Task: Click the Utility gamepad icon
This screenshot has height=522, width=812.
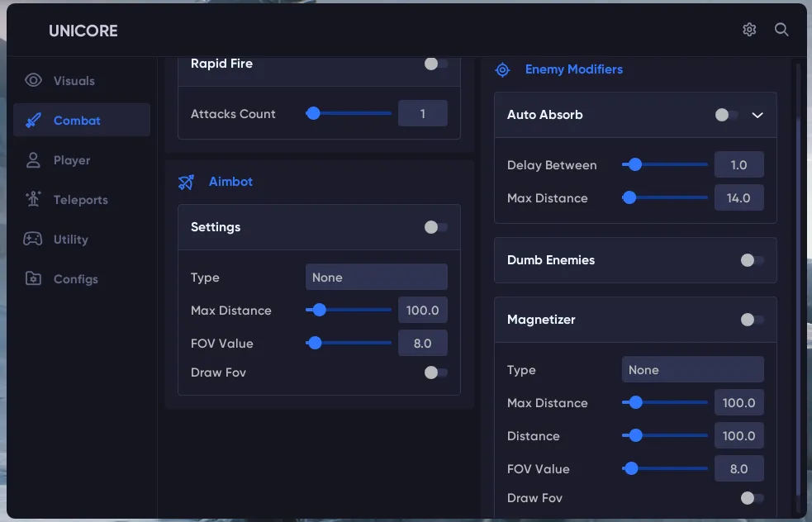Action: point(33,240)
